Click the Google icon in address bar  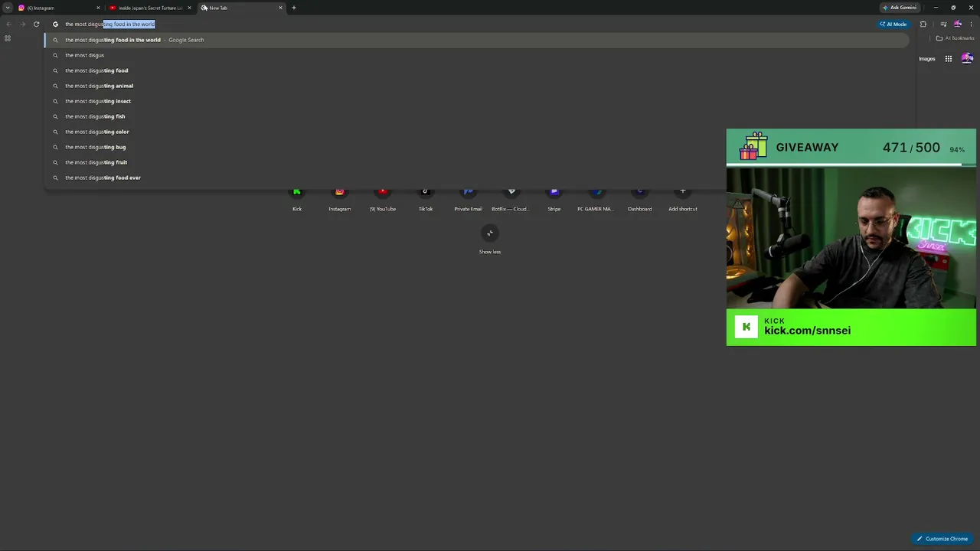[55, 24]
